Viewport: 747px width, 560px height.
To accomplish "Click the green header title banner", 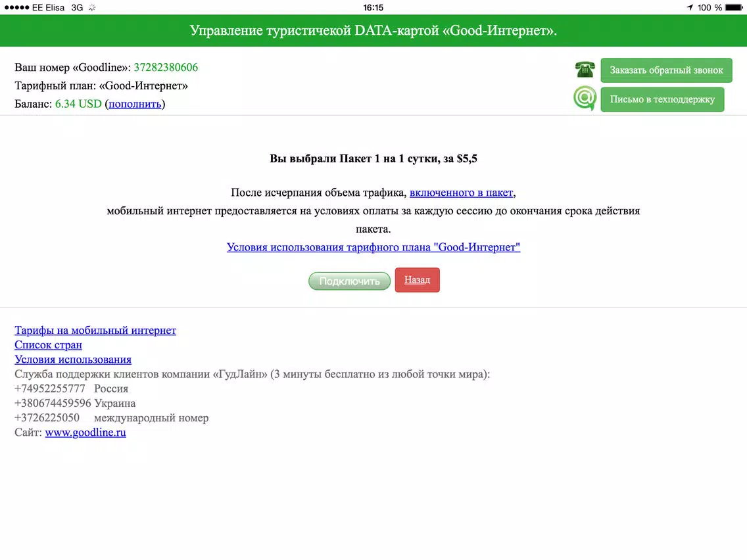I will 373,30.
